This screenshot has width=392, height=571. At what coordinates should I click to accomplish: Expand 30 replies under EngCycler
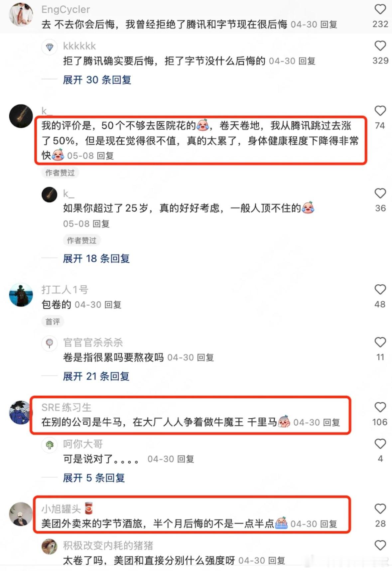pyautogui.click(x=97, y=80)
